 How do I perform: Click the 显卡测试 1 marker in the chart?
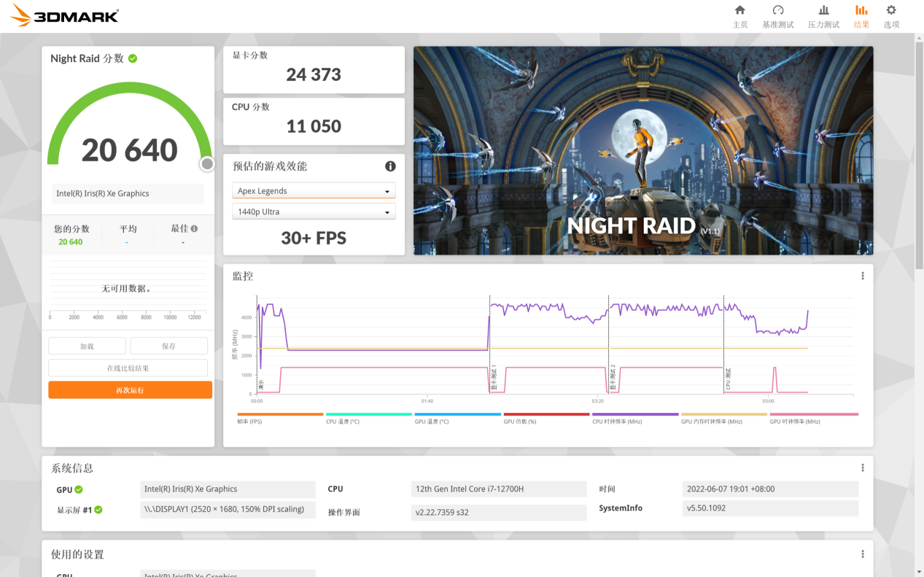(494, 377)
